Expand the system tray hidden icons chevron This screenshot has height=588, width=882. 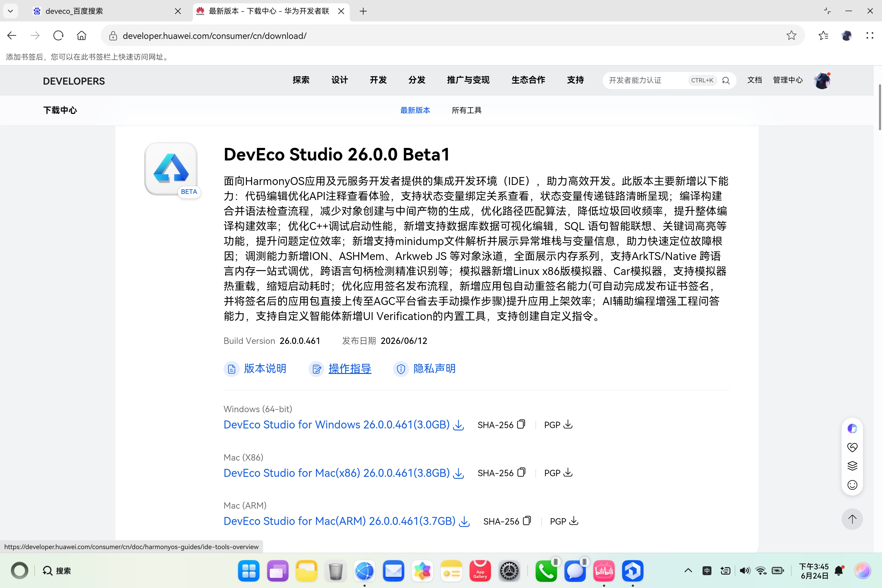point(688,570)
